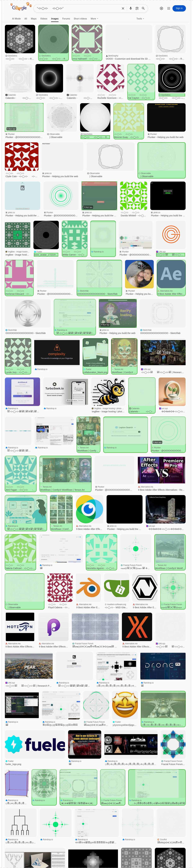Open the fuelet_logo.png result link

[13, 764]
